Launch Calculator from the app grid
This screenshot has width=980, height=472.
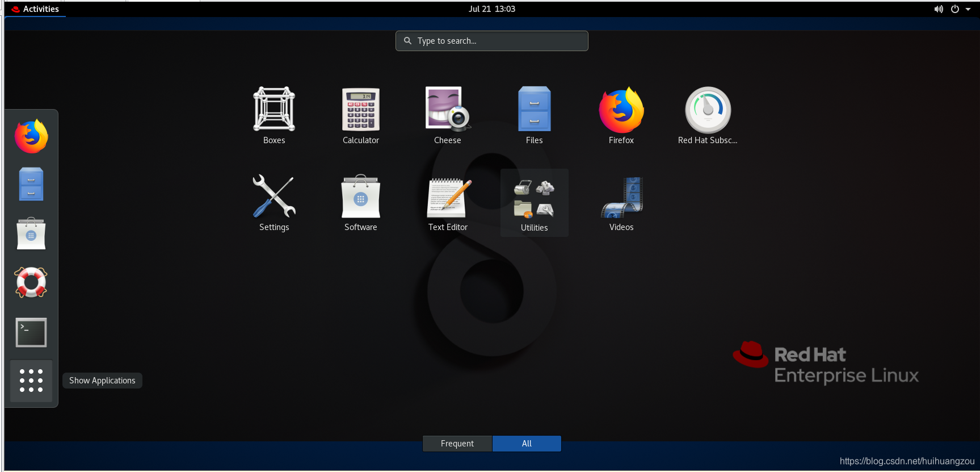coord(361,116)
